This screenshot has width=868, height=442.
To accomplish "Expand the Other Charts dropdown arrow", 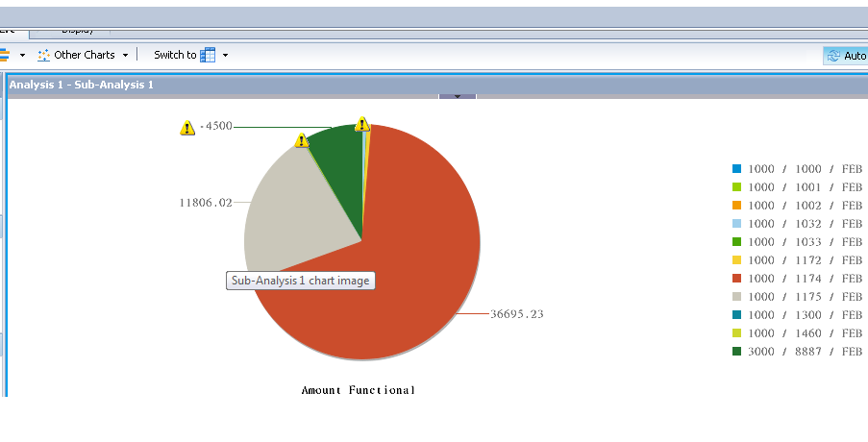I will [x=125, y=56].
